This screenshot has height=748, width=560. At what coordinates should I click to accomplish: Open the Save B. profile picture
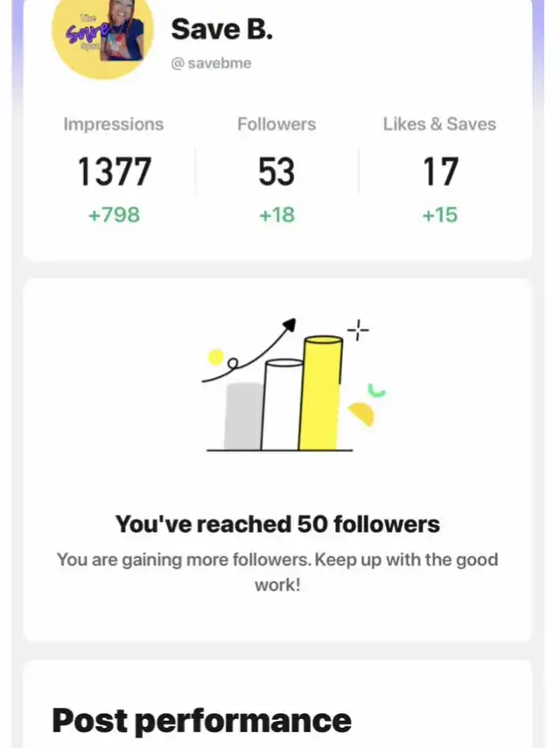(x=102, y=33)
